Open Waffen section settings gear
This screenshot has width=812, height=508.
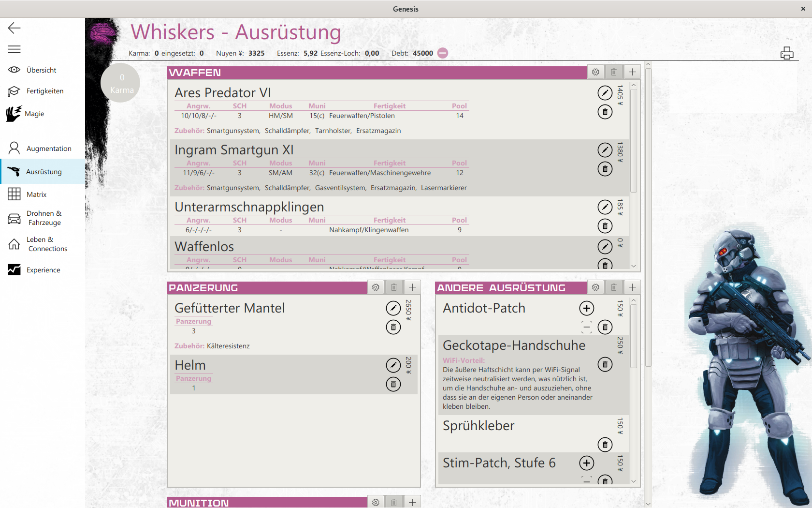point(595,72)
